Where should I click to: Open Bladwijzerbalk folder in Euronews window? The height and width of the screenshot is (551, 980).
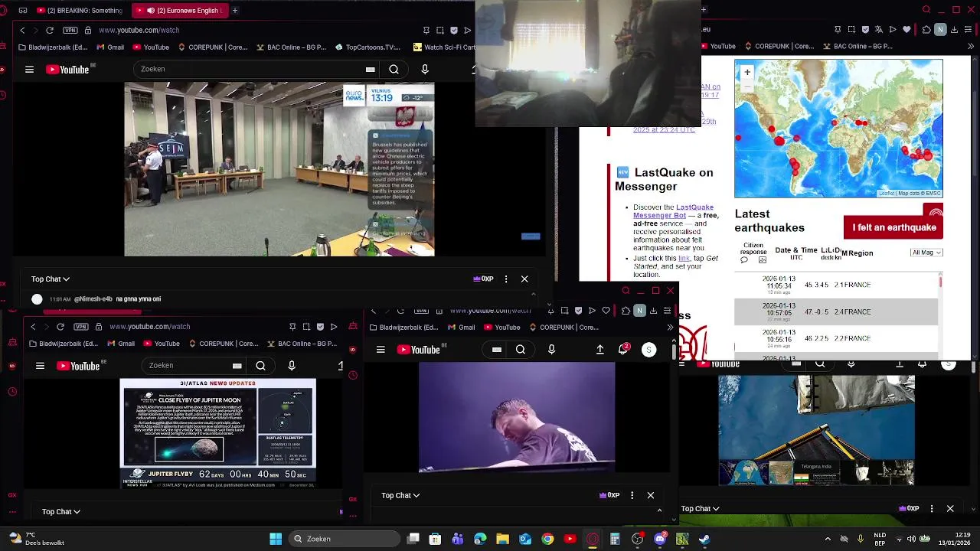click(53, 47)
